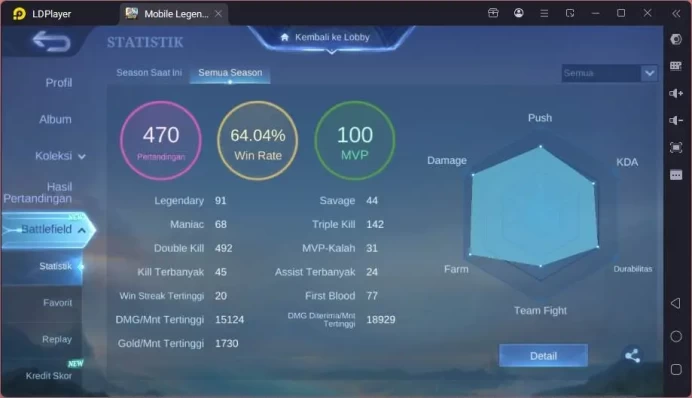Screen dimensions: 692x398
Task: Open the Semua filter dropdown
Action: (x=609, y=73)
